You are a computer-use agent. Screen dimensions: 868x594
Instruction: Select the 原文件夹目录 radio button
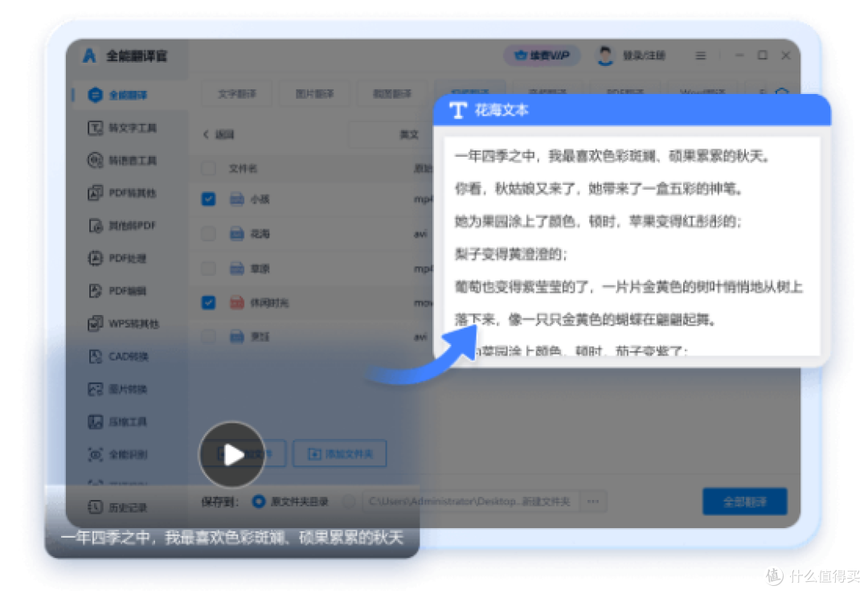pos(259,502)
